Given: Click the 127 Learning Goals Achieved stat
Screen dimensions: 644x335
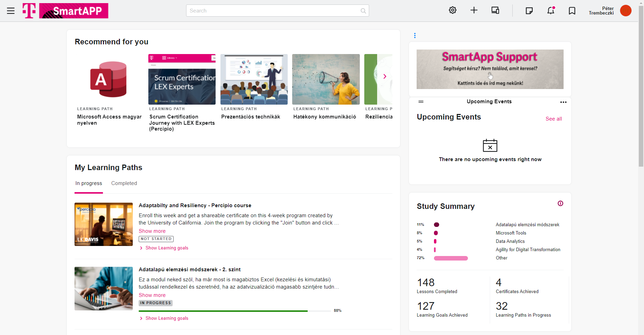Looking at the screenshot, I should (x=442, y=309).
